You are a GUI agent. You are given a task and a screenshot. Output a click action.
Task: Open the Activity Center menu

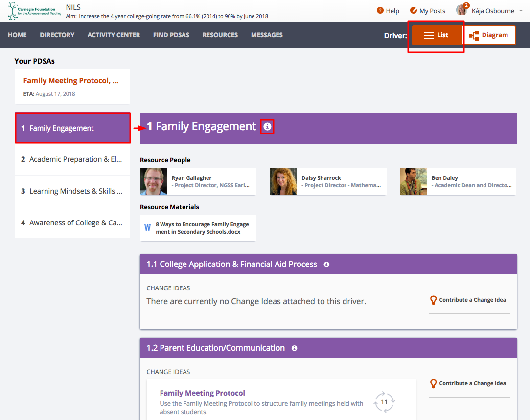point(114,35)
